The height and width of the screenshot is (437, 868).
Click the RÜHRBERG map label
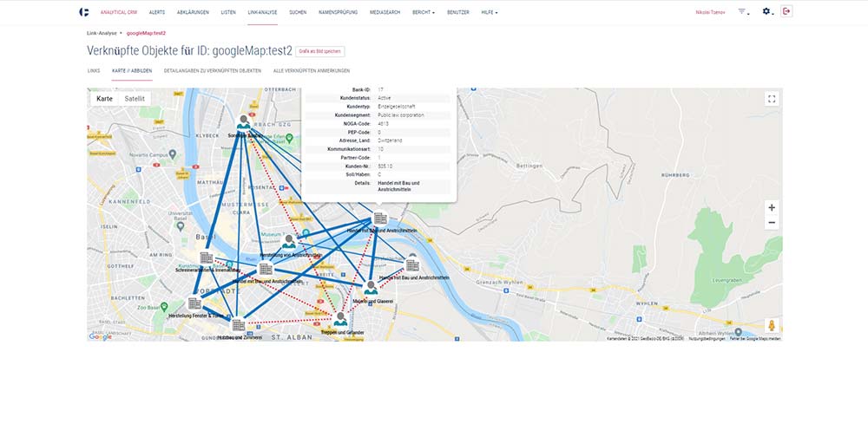tap(675, 175)
